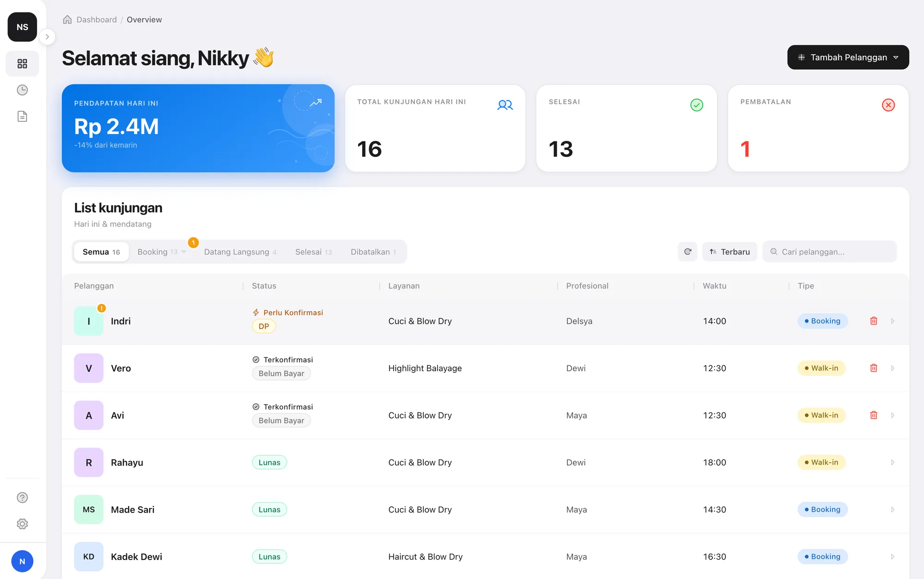Click red cross icon on Pembatalan card

coord(888,105)
